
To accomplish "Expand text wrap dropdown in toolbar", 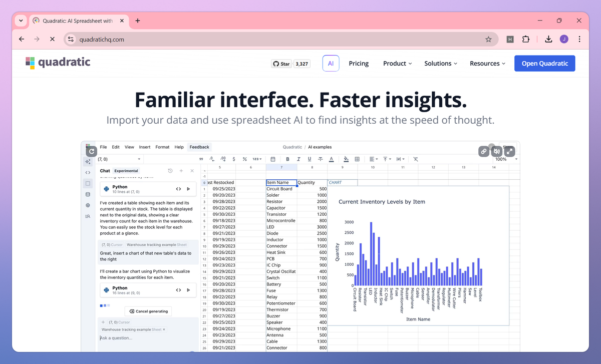I will point(401,159).
